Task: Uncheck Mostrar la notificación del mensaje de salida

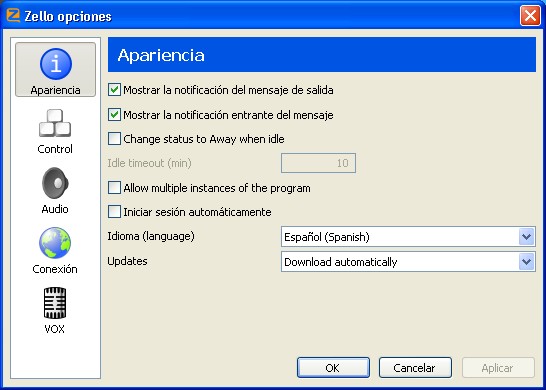Action: [x=114, y=90]
